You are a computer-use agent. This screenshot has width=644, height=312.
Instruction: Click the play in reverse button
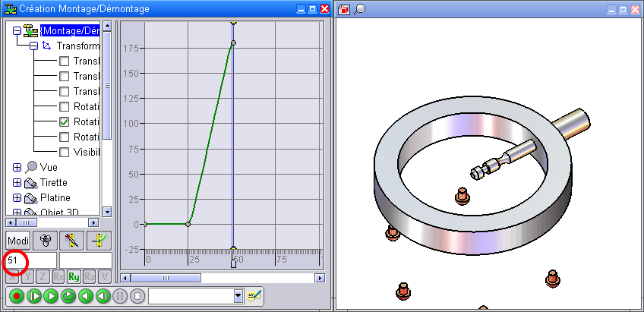point(86,296)
